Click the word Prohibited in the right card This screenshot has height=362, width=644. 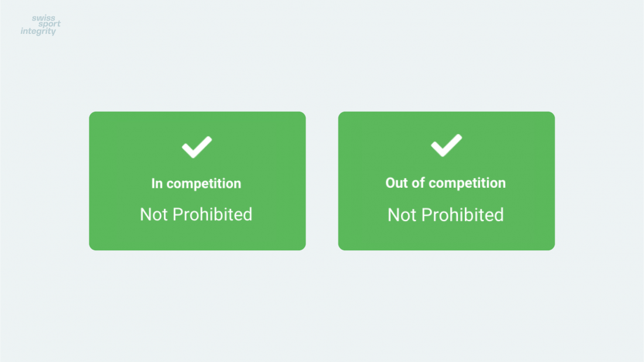pyautogui.click(x=463, y=215)
